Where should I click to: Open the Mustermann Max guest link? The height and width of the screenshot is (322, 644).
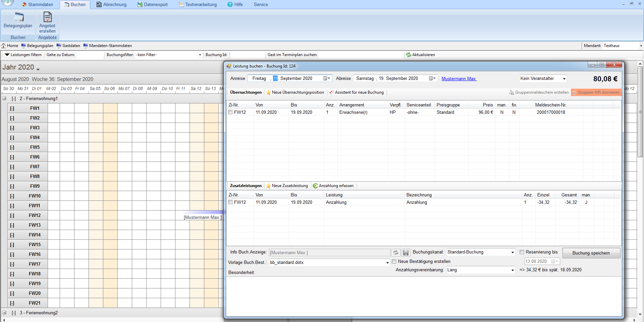click(459, 79)
